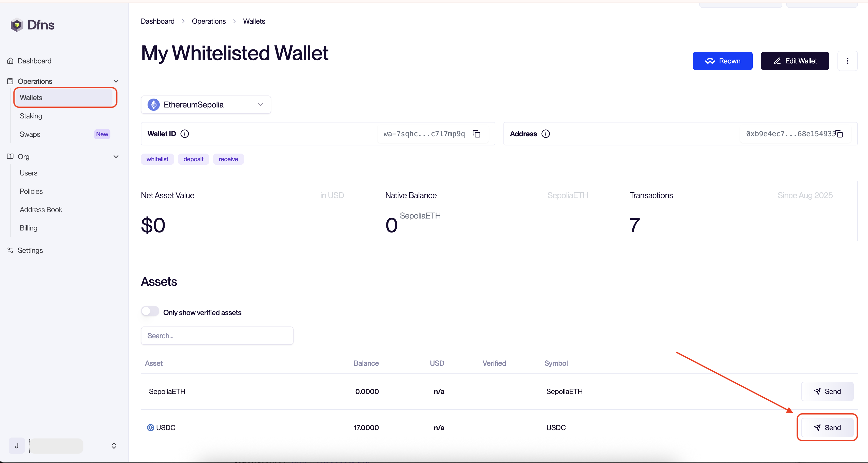868x463 pixels.
Task: Toggle Only show verified assets
Action: point(150,311)
